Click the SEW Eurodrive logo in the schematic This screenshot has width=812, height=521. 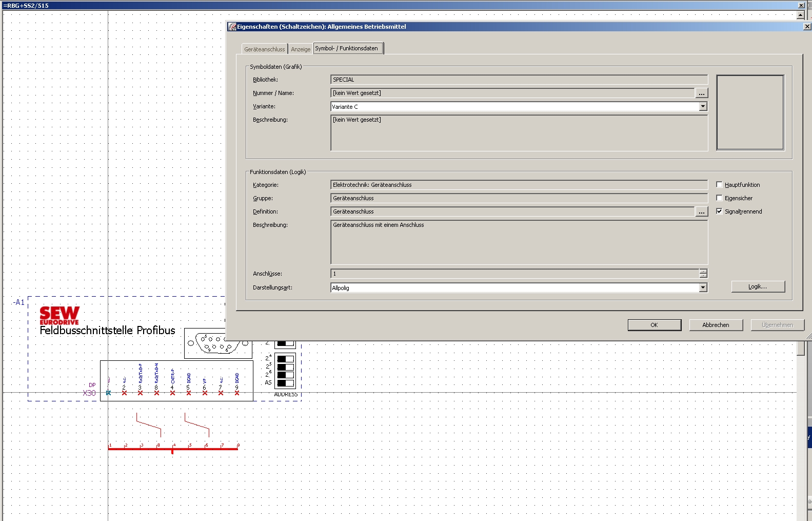pos(60,315)
